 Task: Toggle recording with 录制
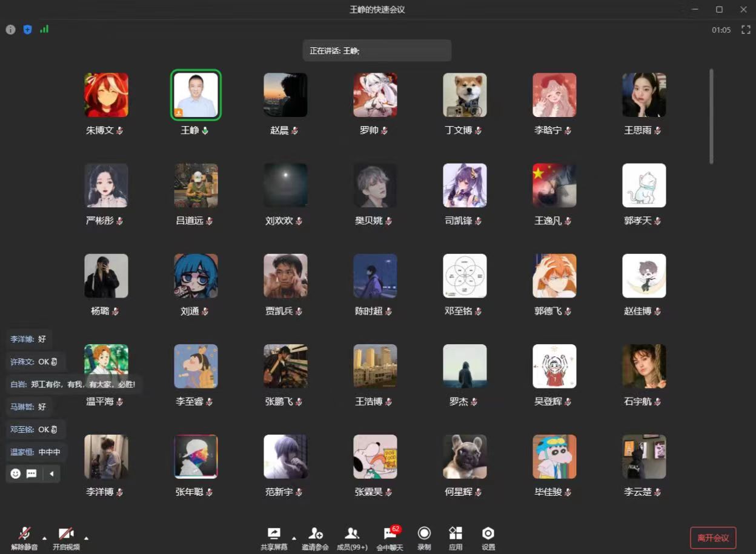[424, 538]
